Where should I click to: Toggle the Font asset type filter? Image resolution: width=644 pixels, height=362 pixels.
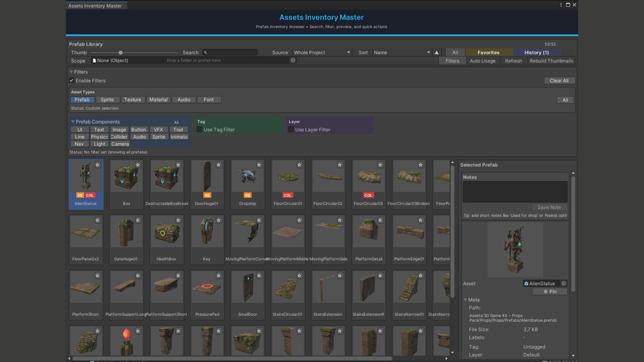209,100
